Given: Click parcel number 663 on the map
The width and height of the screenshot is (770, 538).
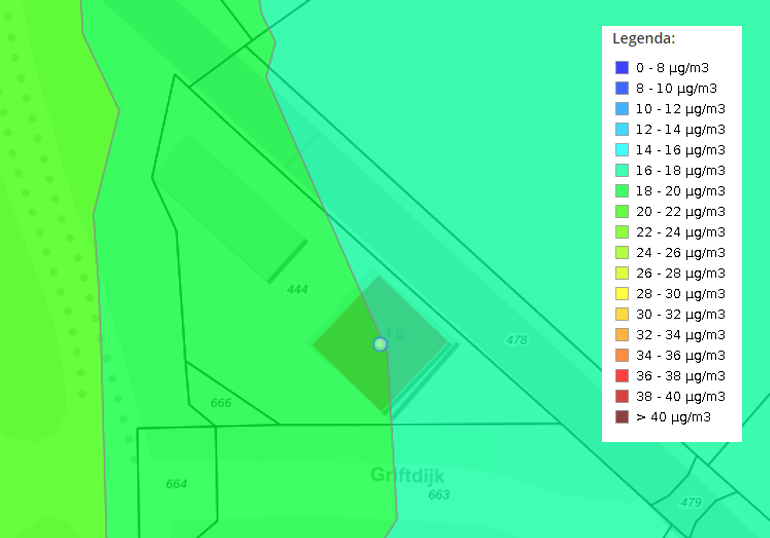Looking at the screenshot, I should coord(439,495).
